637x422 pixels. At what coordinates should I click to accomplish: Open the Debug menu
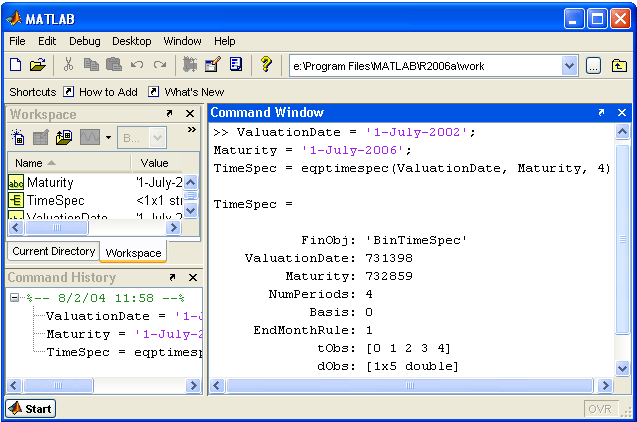click(84, 41)
